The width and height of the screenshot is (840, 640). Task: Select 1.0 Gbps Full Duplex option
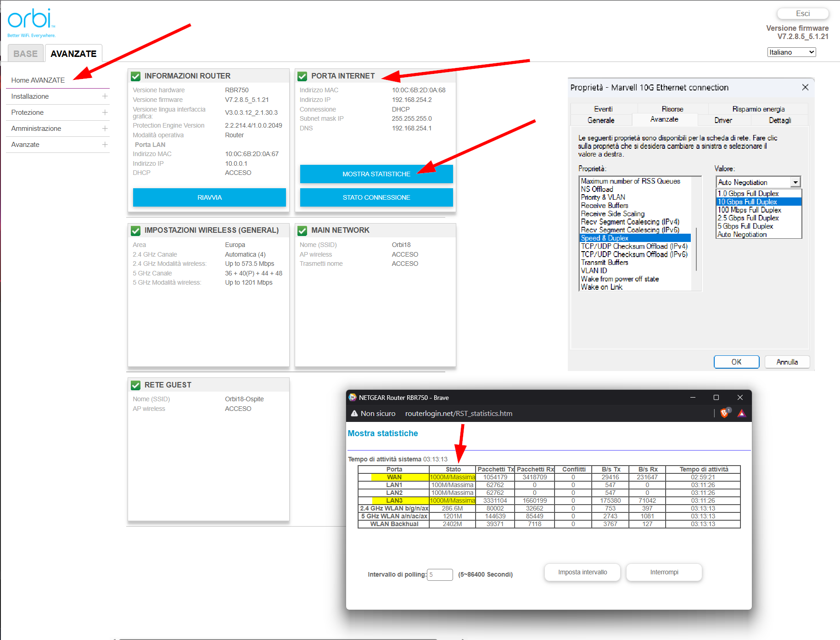pyautogui.click(x=759, y=193)
